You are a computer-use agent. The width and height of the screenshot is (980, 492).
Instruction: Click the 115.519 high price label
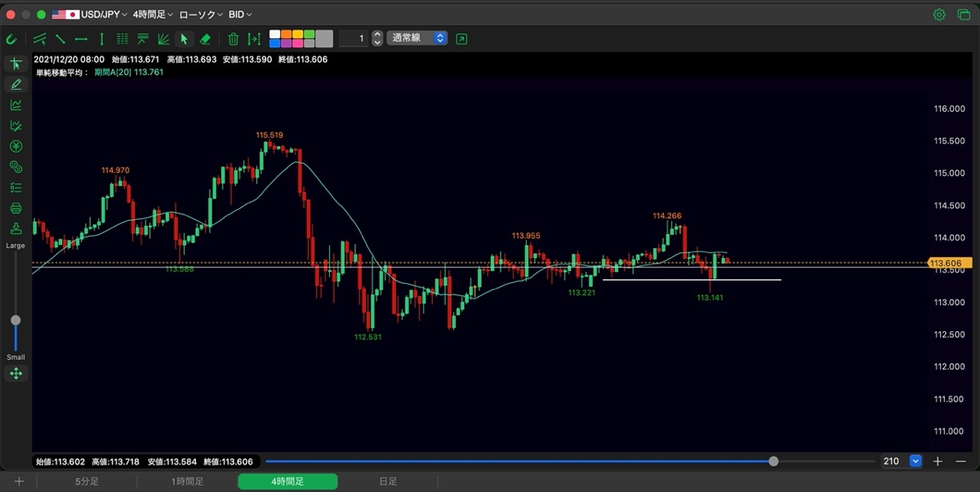269,135
